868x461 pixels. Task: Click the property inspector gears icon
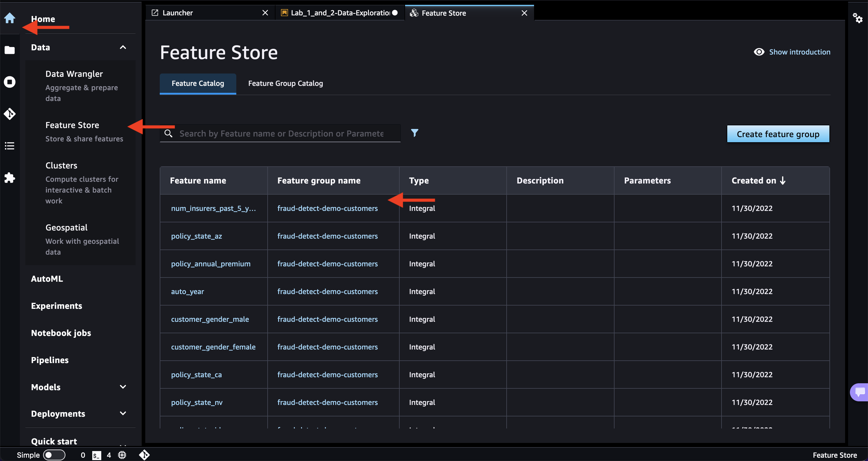(857, 18)
